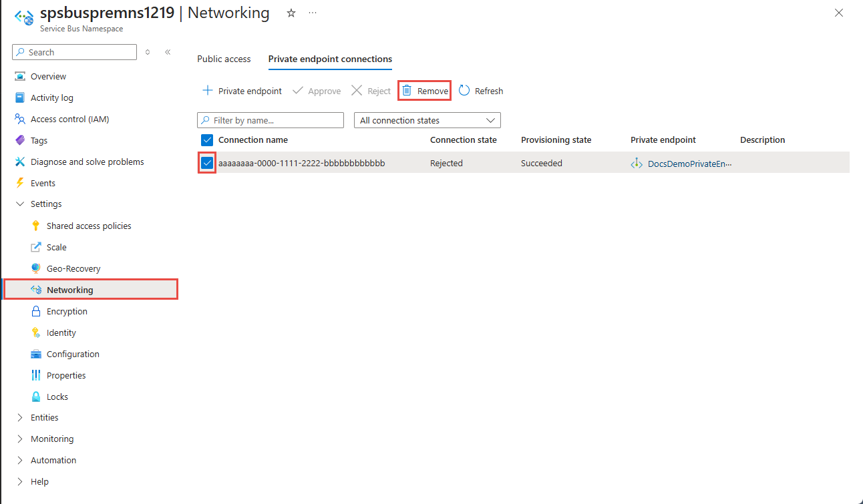863x504 pixels.
Task: Click the Succeeded provisioning state cell
Action: click(x=542, y=163)
